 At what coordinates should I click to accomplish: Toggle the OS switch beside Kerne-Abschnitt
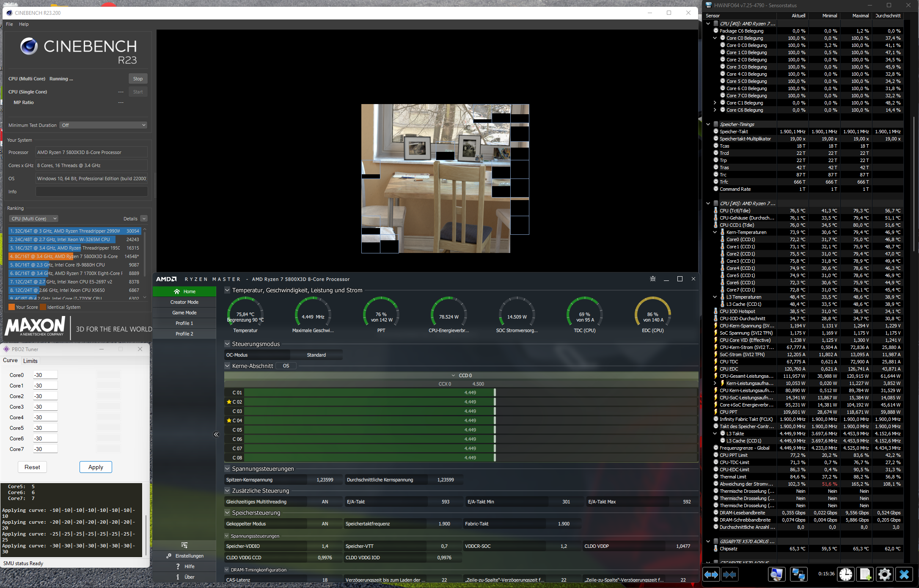point(286,366)
